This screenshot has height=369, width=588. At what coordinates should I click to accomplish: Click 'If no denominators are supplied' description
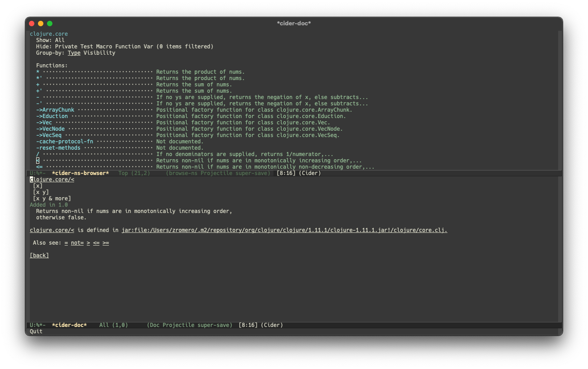click(245, 154)
